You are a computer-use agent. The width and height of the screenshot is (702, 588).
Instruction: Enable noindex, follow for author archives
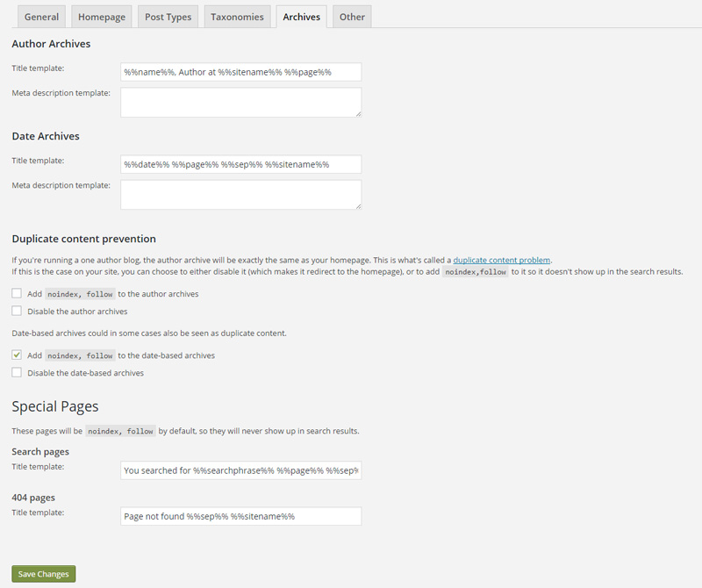click(x=15, y=293)
